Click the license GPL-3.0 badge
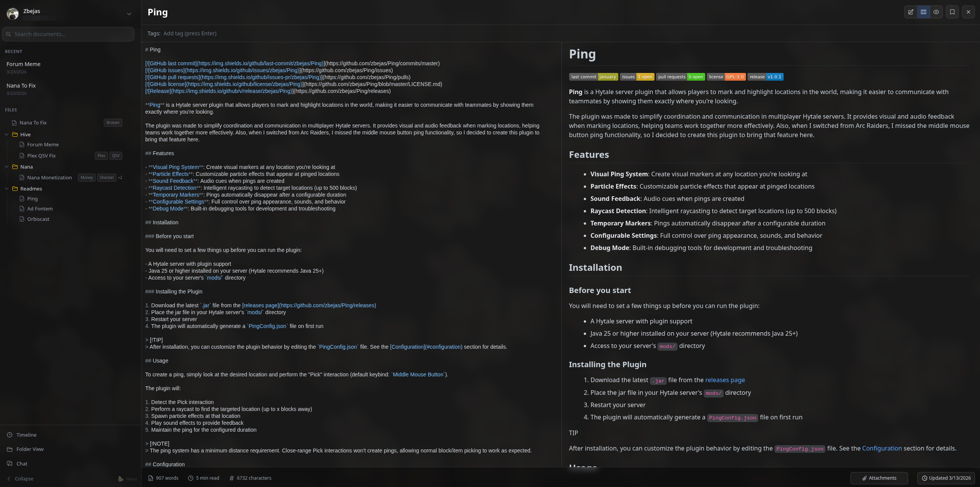This screenshot has height=487, width=980. coord(726,77)
